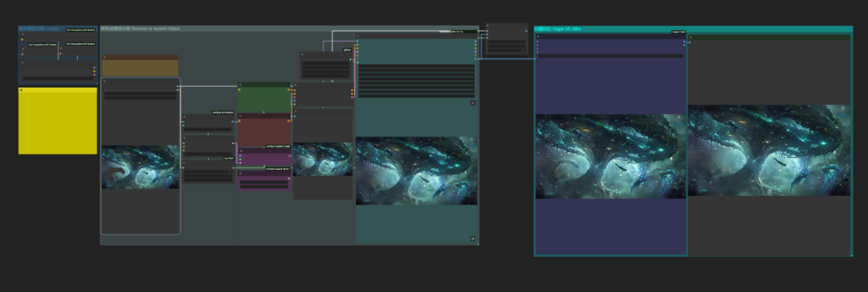
Task: Click the text field in the purple comparison node
Action: [x=611, y=56]
